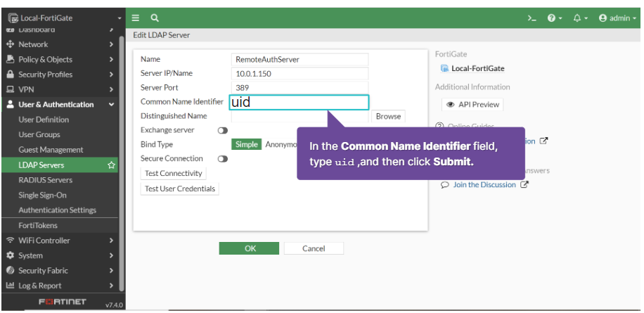Click the WiFi Controller icon
The image size is (644, 313).
point(11,241)
